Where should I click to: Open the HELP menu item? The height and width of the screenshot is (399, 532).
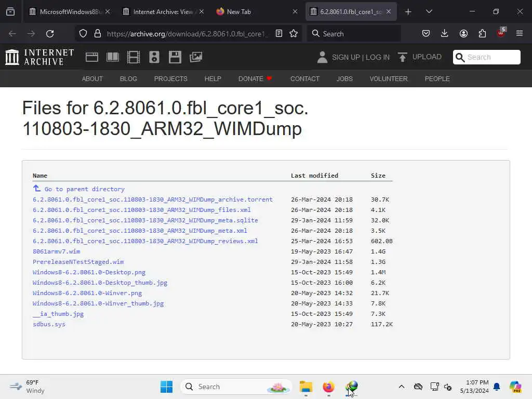click(212, 79)
